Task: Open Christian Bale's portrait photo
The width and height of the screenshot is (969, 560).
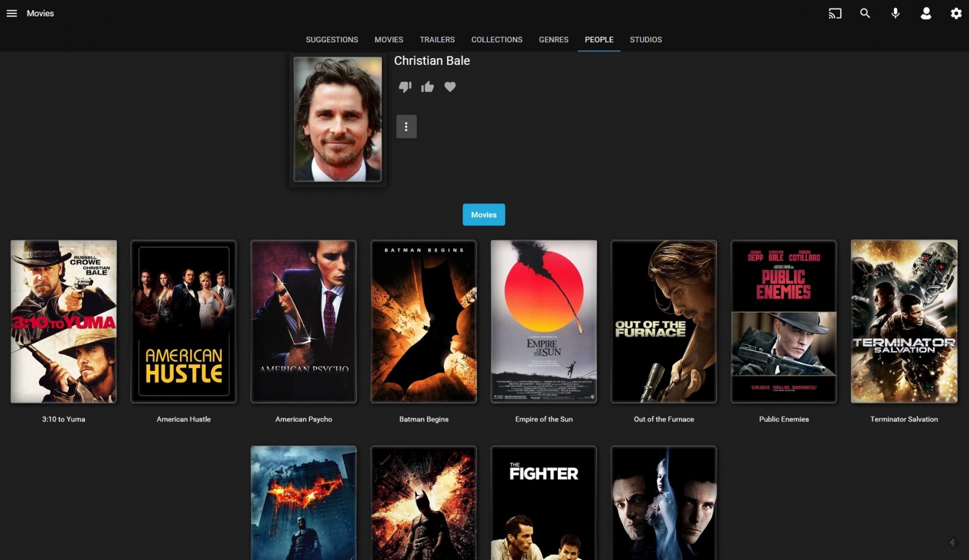Action: 338,119
